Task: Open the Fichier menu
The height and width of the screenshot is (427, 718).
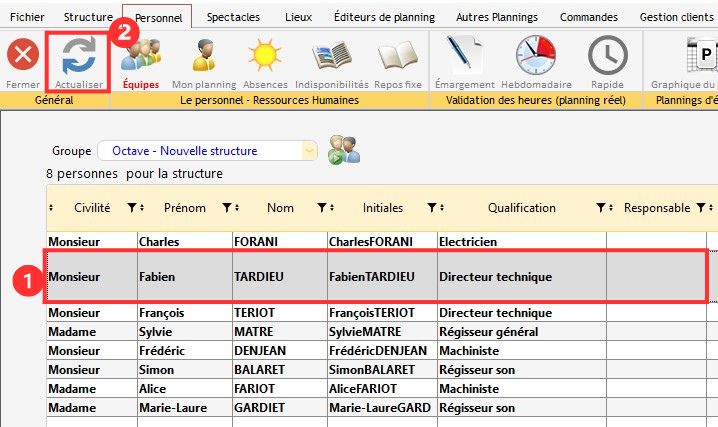Action: click(x=27, y=17)
